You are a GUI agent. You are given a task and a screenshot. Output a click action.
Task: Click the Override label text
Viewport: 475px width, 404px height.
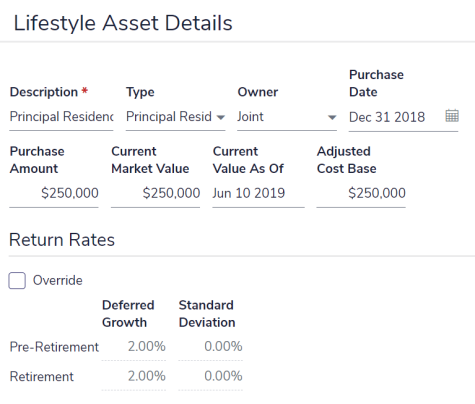[58, 280]
